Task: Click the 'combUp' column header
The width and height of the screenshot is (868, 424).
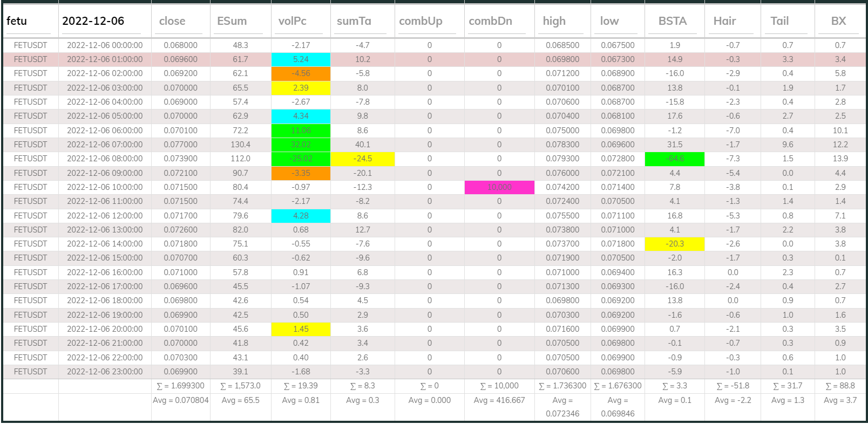Action: [x=421, y=21]
